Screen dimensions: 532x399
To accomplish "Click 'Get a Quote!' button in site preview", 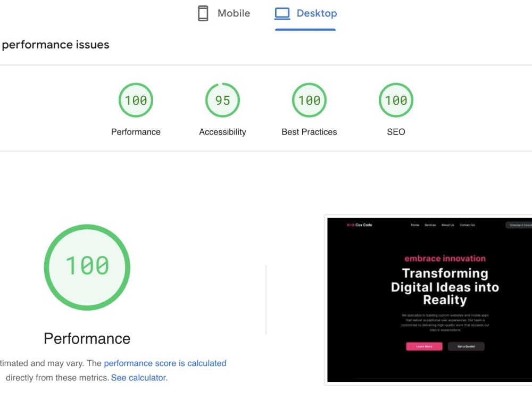I will (466, 346).
